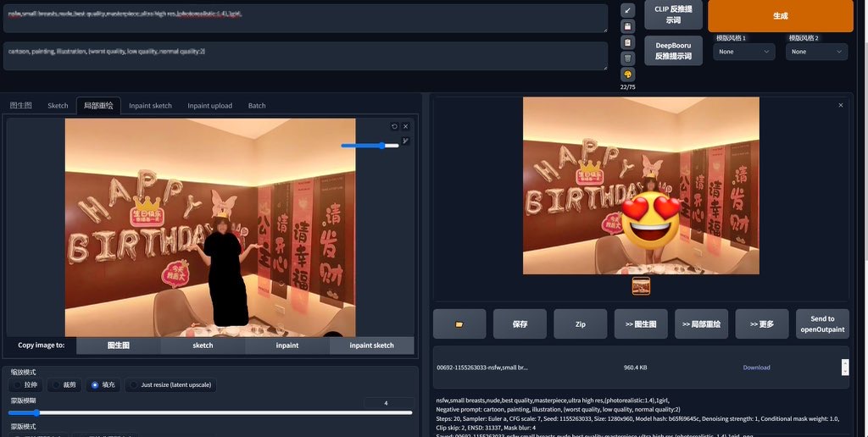Viewport: 868px width, 437px height.
Task: Open the Batch tab
Action: [257, 106]
